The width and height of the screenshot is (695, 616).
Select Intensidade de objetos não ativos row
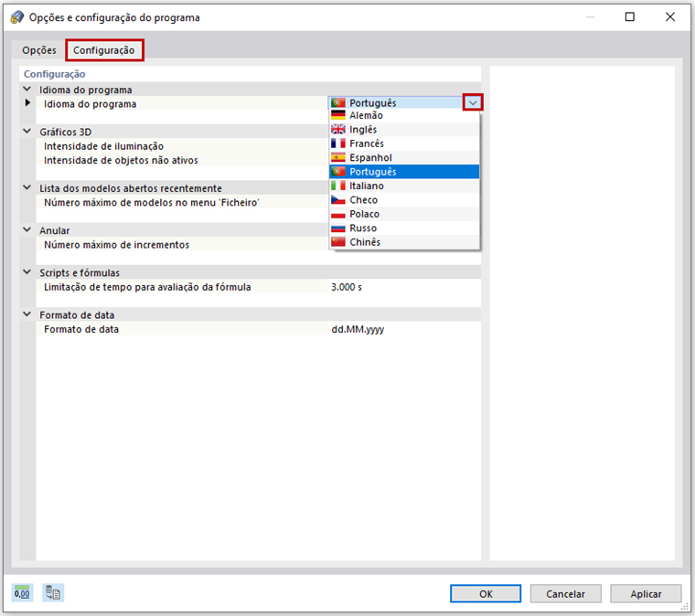pyautogui.click(x=182, y=160)
